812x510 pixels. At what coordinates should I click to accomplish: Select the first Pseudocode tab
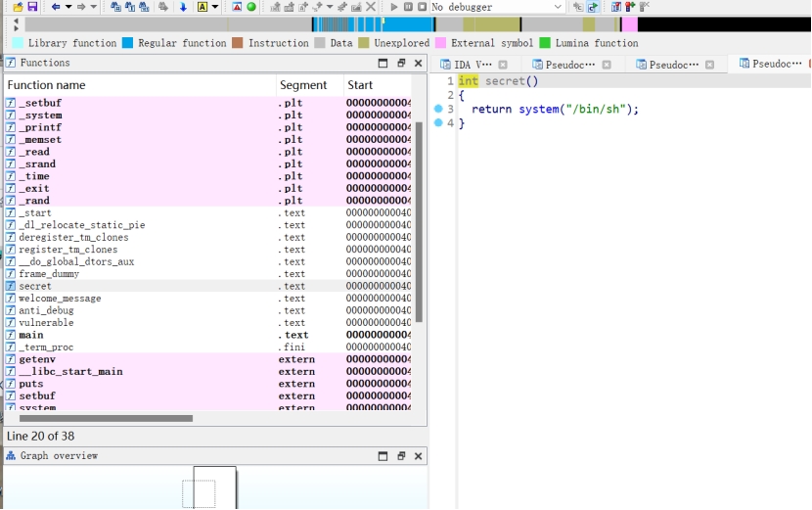[x=567, y=65]
